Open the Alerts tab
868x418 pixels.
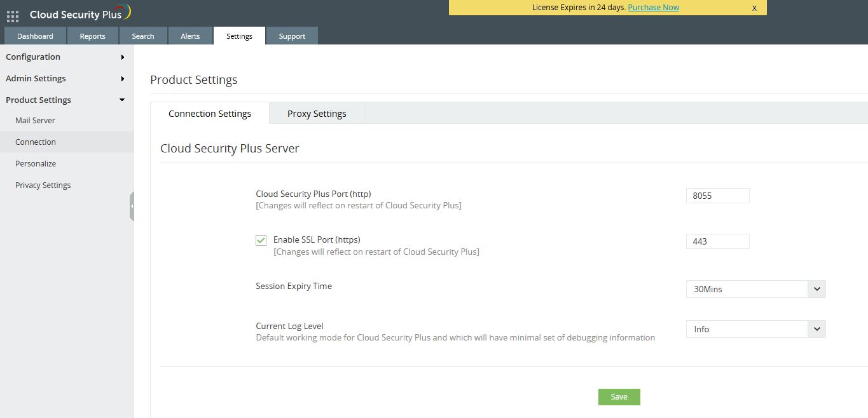point(190,36)
